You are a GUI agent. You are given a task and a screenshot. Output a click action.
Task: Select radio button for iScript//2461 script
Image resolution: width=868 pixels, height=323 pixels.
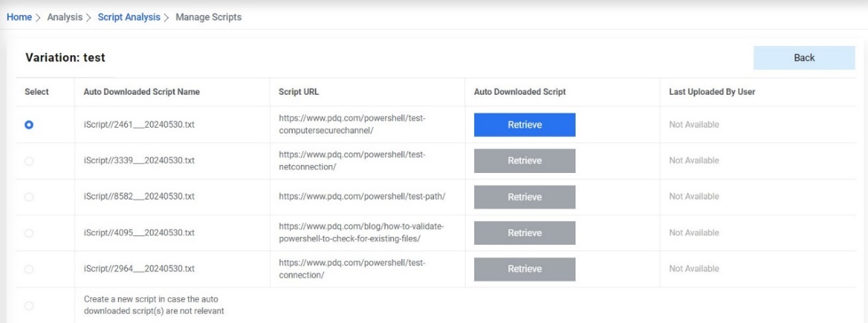pos(29,125)
